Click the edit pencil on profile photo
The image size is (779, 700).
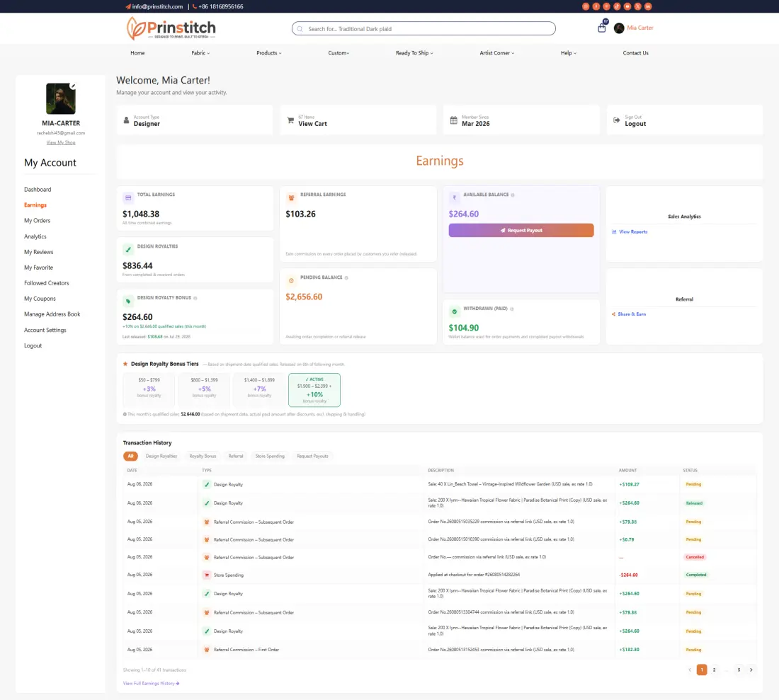73,86
